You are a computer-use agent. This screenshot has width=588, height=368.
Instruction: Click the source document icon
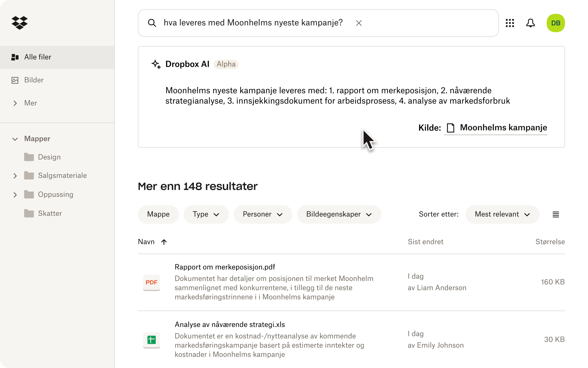click(x=451, y=128)
